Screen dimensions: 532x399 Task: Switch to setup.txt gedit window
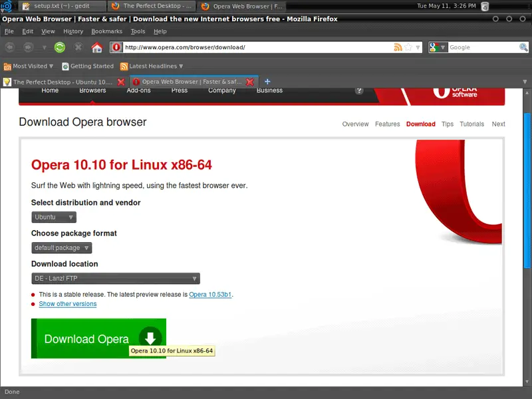[x=62, y=6]
